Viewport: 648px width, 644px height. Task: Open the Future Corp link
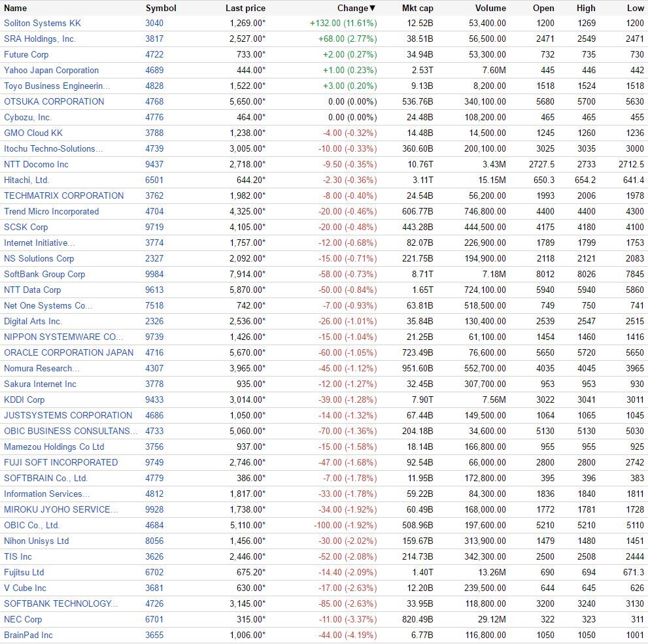pos(26,54)
